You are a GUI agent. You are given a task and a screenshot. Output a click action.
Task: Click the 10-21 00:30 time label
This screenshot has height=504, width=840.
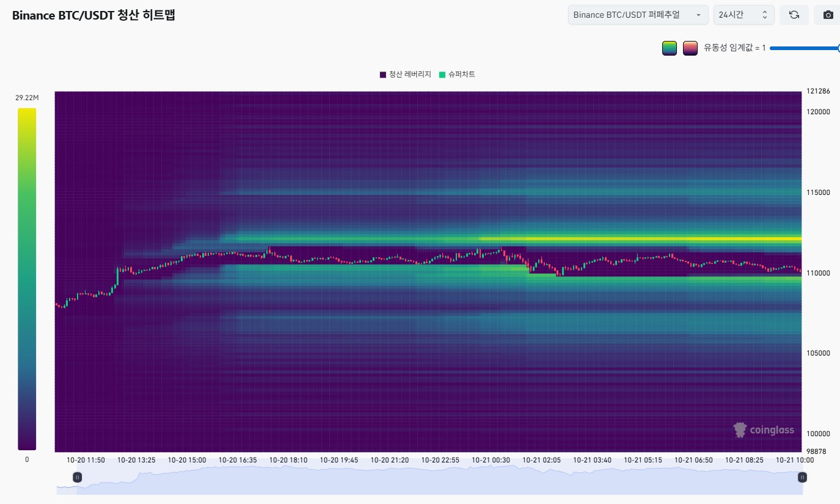pos(491,460)
